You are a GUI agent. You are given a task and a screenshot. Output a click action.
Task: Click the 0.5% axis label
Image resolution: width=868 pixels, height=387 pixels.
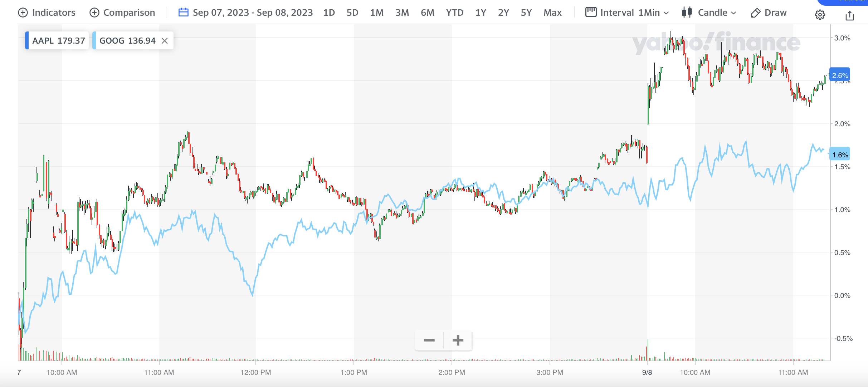tap(842, 253)
